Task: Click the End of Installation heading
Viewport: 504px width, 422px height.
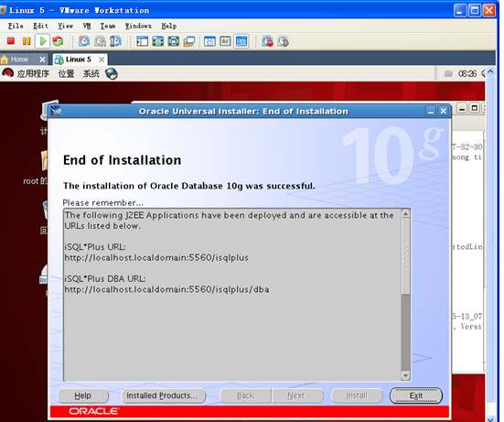Action: point(123,160)
